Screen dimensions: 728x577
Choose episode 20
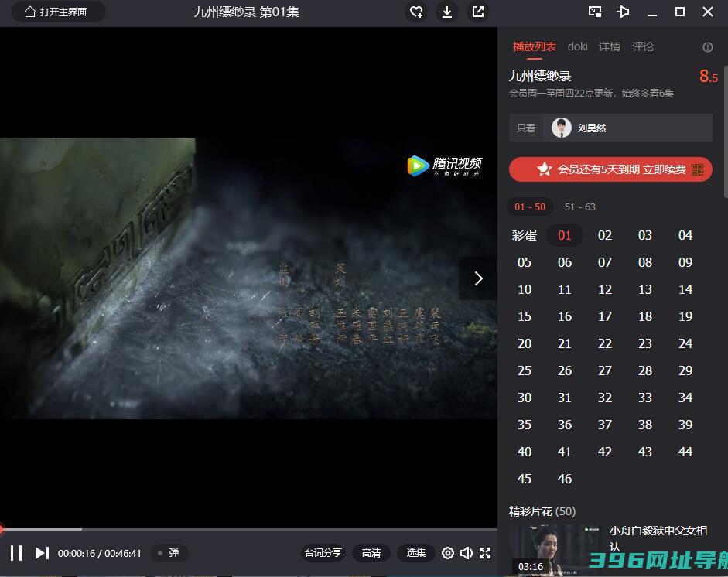525,343
